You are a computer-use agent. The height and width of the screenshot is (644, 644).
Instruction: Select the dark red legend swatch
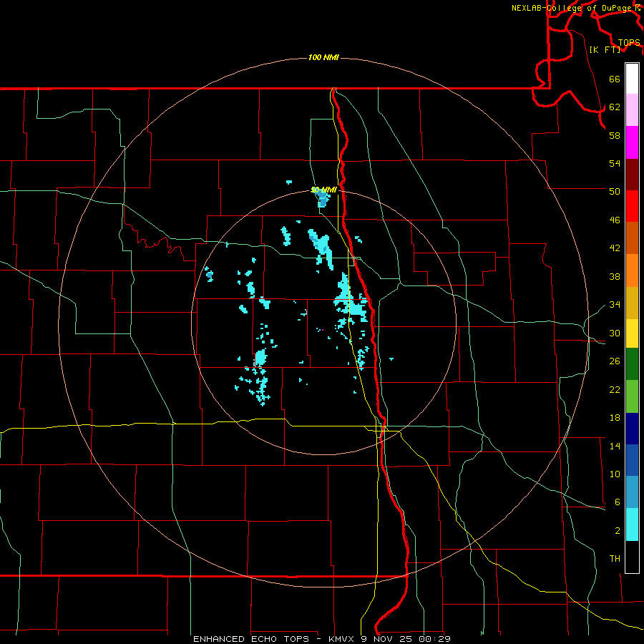pyautogui.click(x=632, y=175)
